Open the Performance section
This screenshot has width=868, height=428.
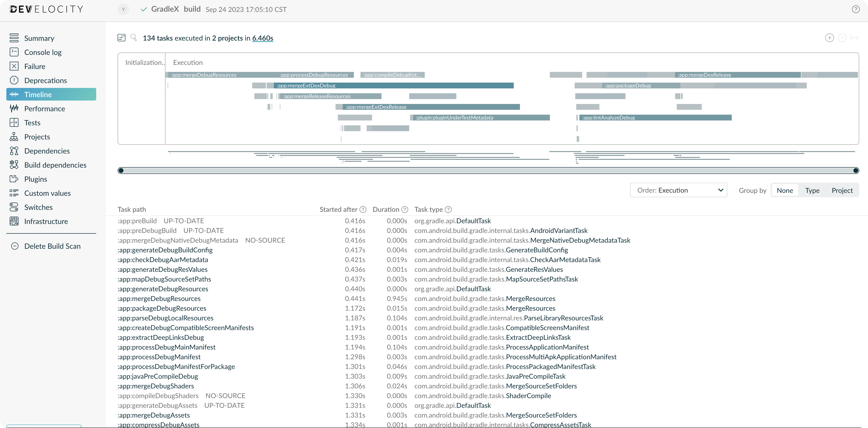pos(44,108)
